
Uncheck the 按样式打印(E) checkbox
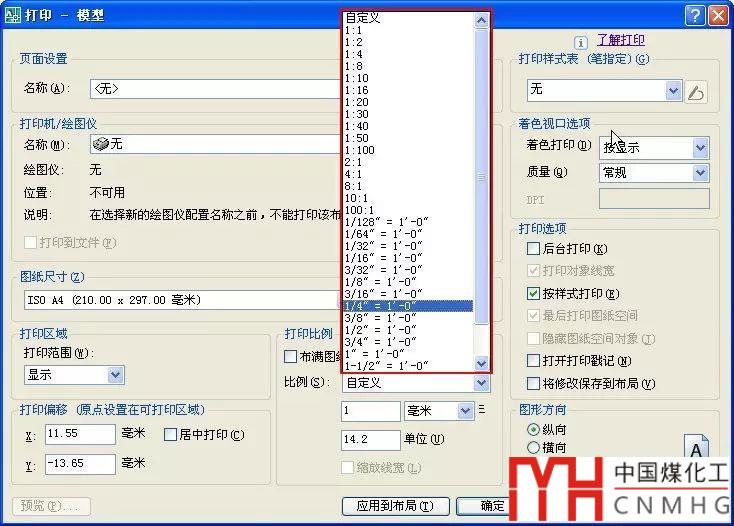pyautogui.click(x=533, y=293)
